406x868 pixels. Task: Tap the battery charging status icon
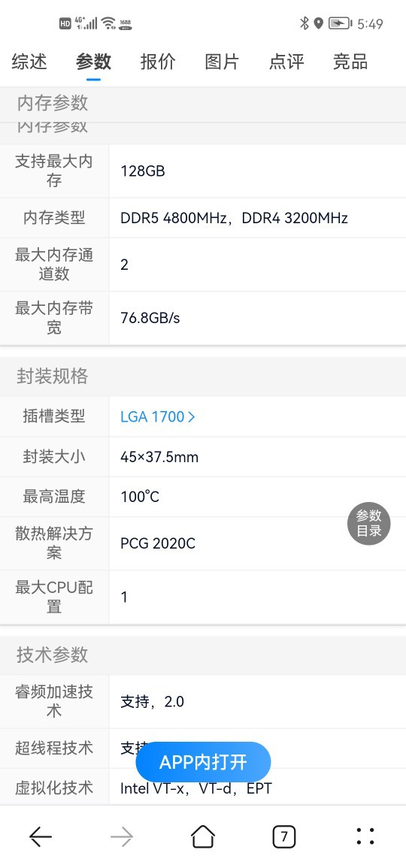(x=340, y=23)
